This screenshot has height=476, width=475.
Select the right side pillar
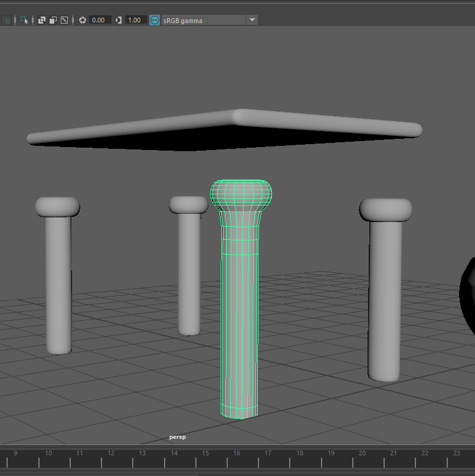point(385,295)
